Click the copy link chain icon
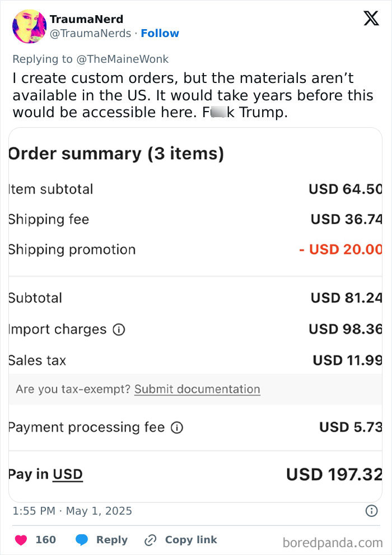 [150, 540]
